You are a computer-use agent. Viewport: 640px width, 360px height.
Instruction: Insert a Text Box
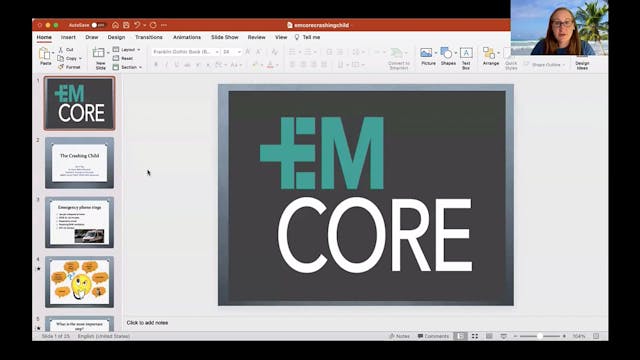(x=466, y=53)
